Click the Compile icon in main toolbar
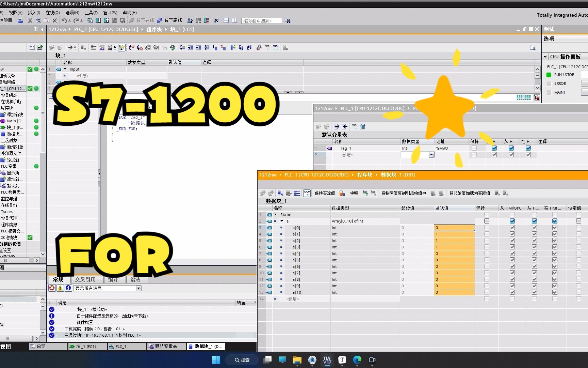 tap(90, 20)
